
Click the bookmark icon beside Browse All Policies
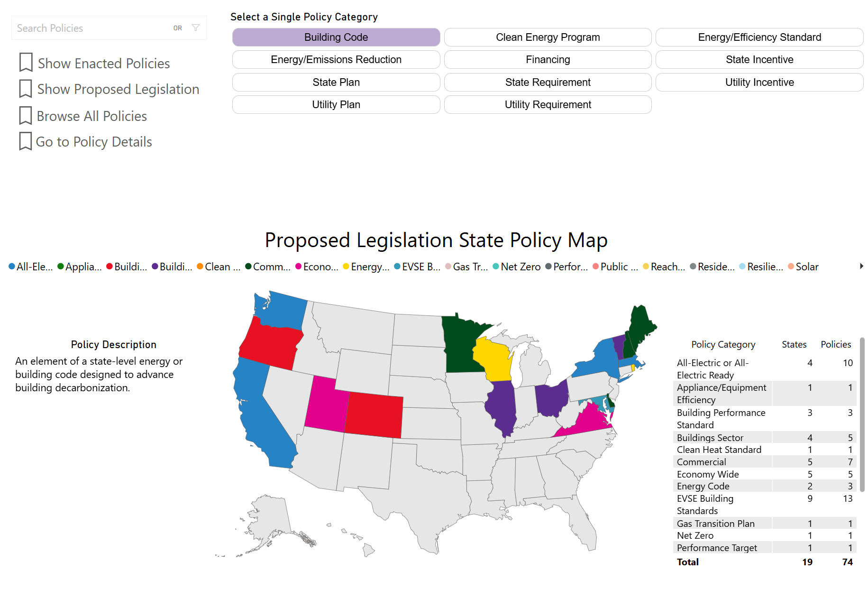26,116
